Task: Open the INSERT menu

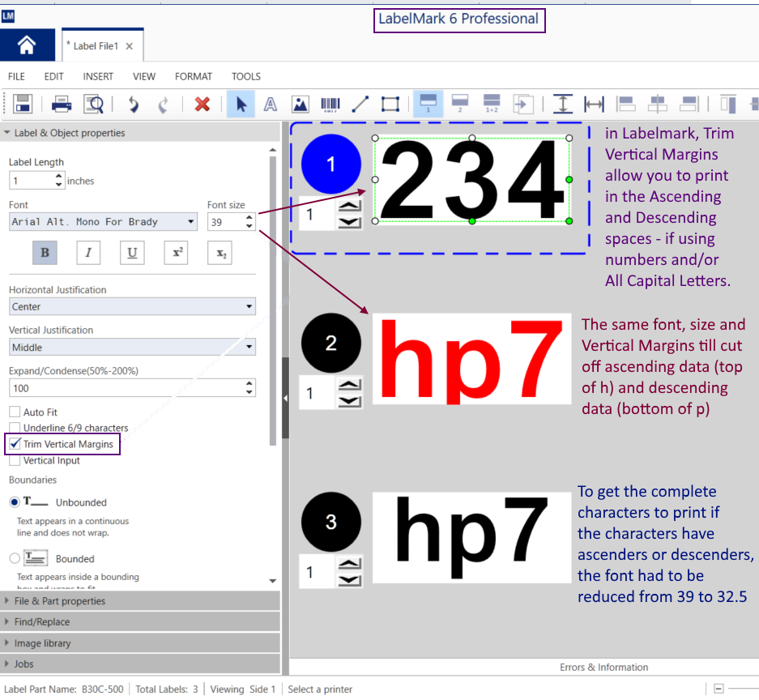Action: pyautogui.click(x=98, y=76)
